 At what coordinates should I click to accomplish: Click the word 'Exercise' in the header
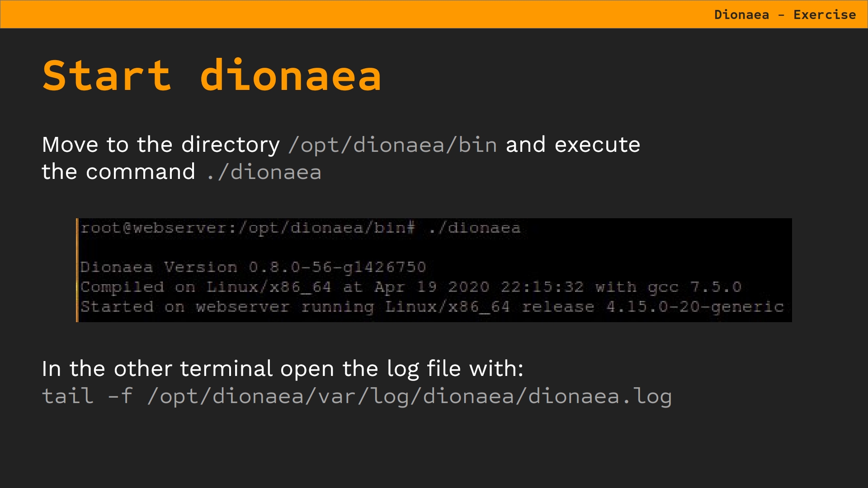825,14
